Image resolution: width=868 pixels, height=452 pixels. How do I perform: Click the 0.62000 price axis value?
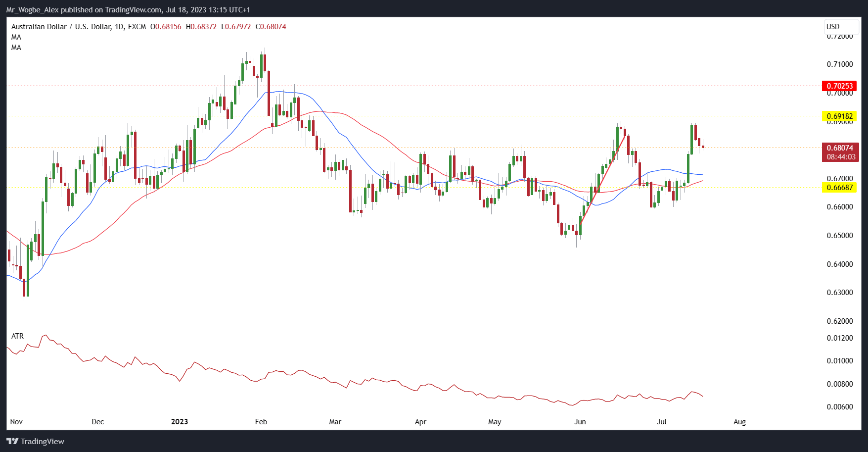840,321
